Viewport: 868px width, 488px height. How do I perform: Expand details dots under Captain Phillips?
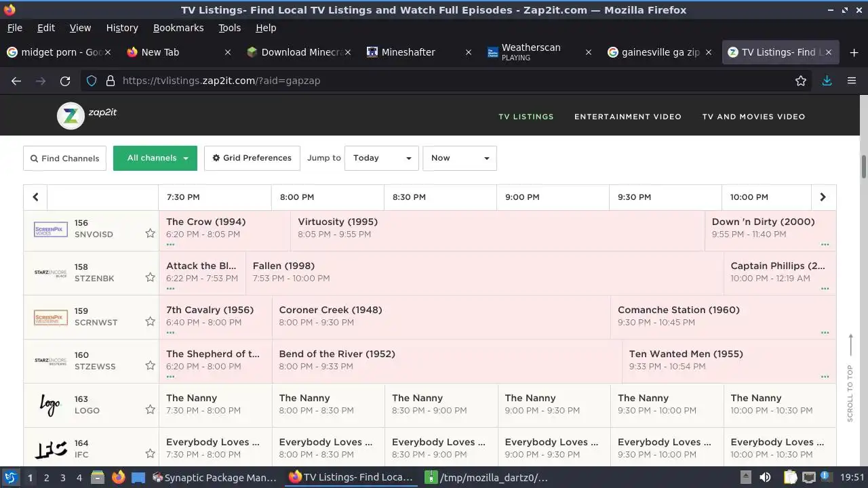825,288
